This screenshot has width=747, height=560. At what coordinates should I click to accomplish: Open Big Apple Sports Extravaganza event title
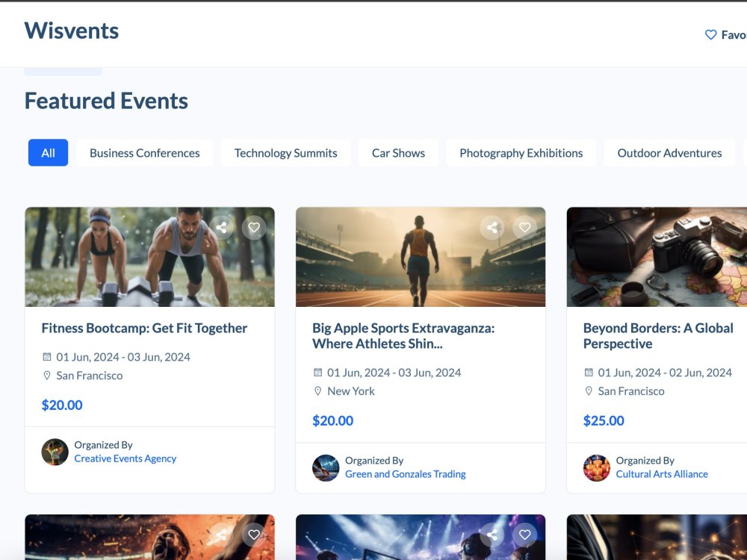coord(403,336)
